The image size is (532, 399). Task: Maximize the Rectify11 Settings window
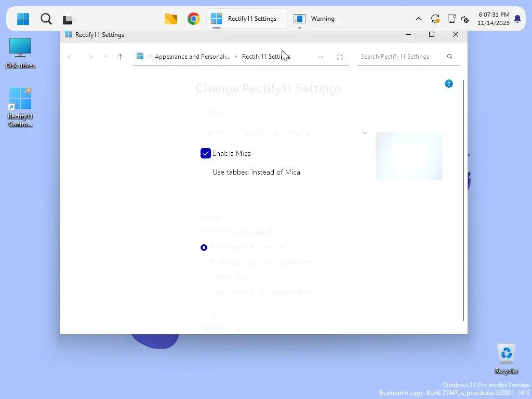tap(432, 35)
